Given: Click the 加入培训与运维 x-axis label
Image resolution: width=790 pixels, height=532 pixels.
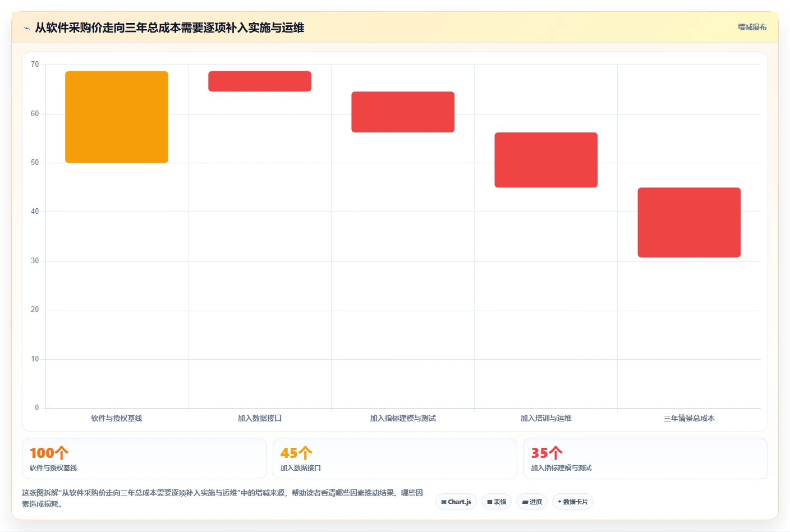Looking at the screenshot, I should pos(546,418).
